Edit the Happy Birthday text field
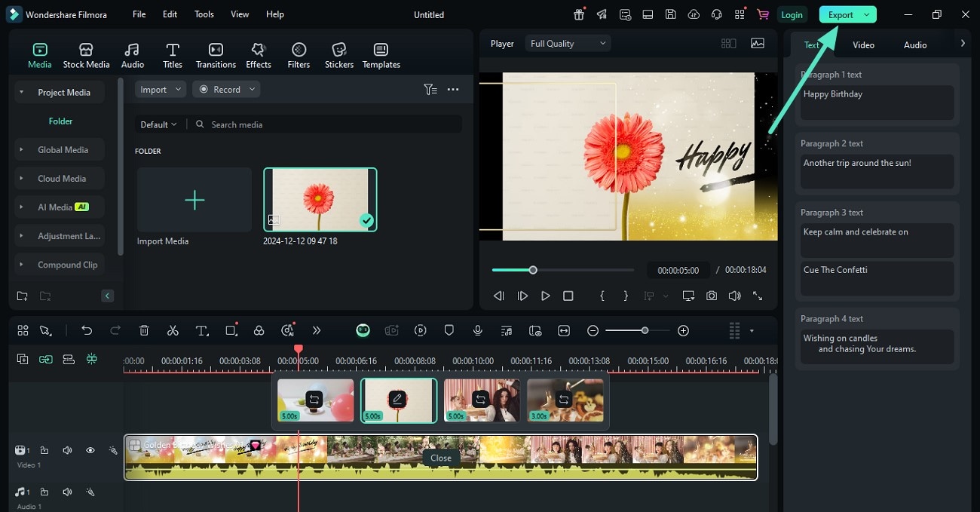 point(877,103)
